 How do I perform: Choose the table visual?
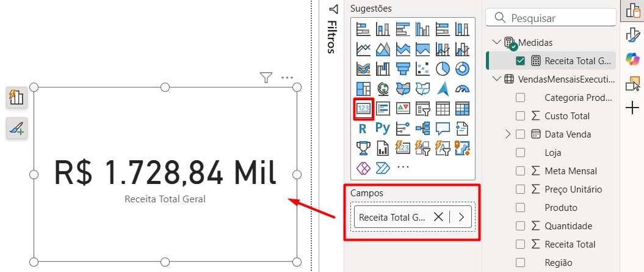pos(443,109)
